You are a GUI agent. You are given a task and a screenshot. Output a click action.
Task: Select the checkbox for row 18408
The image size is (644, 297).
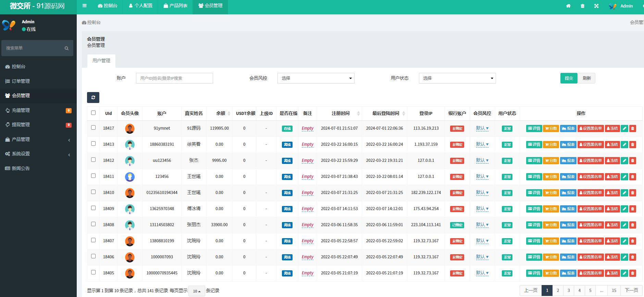(x=93, y=224)
